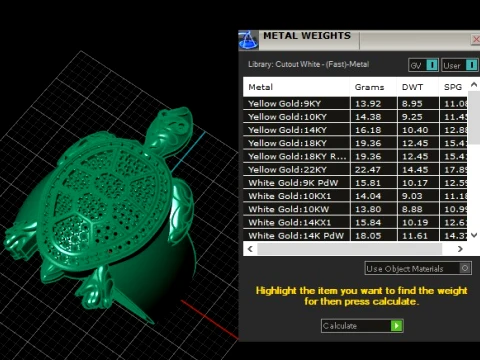Select the Yellow Gold:18KY R... row
Viewport: 480px width, 360px height.
[x=356, y=156]
